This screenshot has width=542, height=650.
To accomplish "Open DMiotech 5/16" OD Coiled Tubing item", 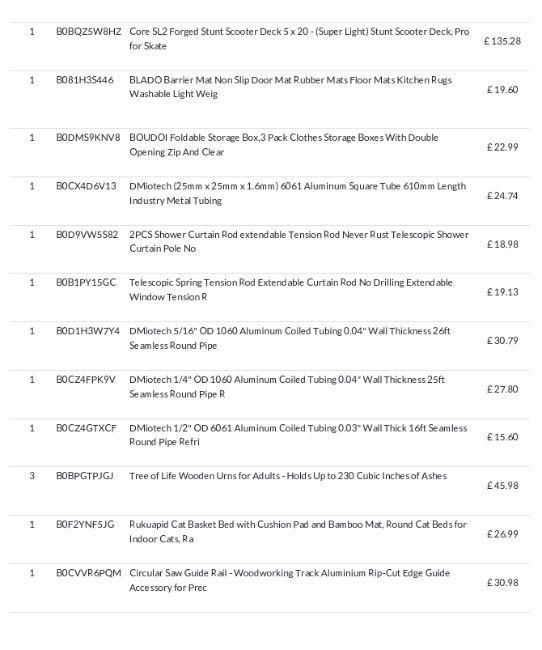I will (289, 338).
